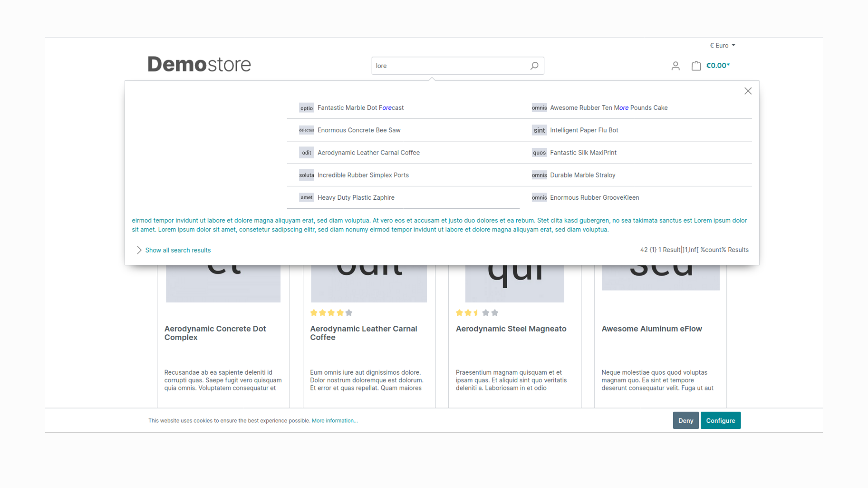Click the 'sint' thumbnail for Flu Bot

539,130
